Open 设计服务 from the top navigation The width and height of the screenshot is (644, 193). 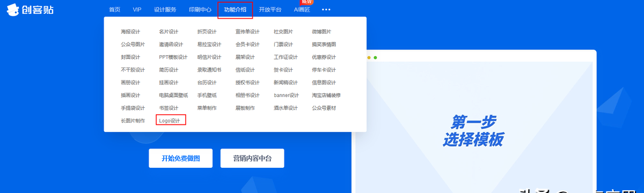pyautogui.click(x=165, y=10)
